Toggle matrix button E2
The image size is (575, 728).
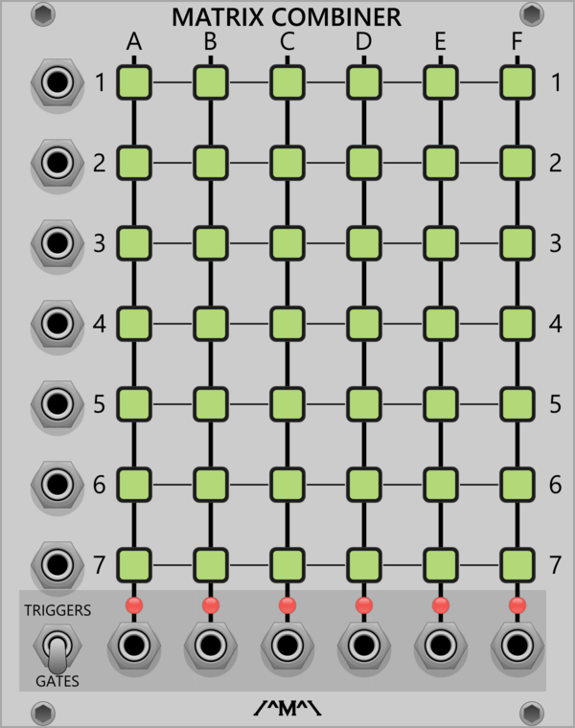pyautogui.click(x=441, y=163)
